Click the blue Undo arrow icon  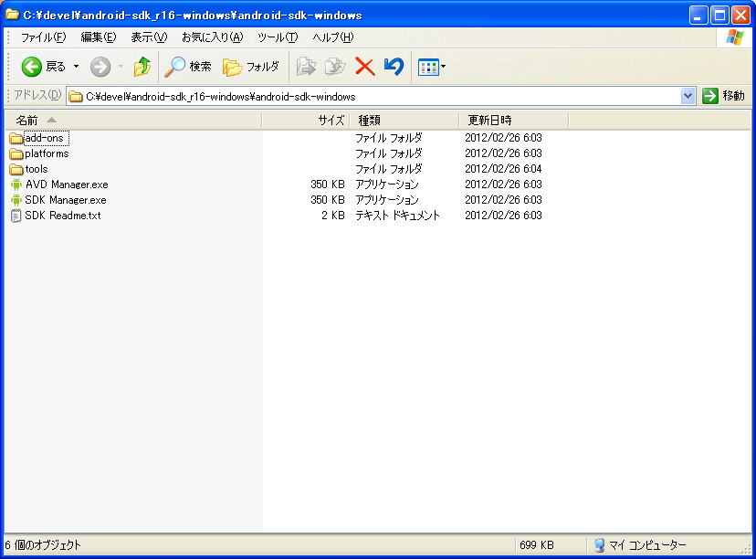(x=394, y=67)
